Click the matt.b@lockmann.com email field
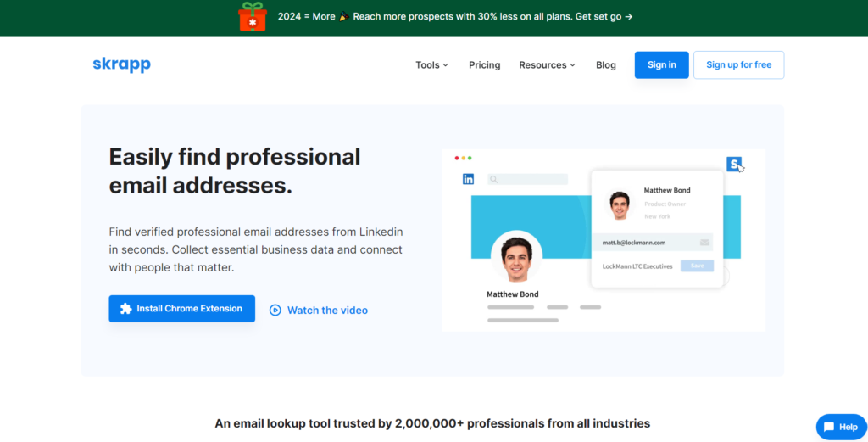The width and height of the screenshot is (868, 442). click(653, 243)
